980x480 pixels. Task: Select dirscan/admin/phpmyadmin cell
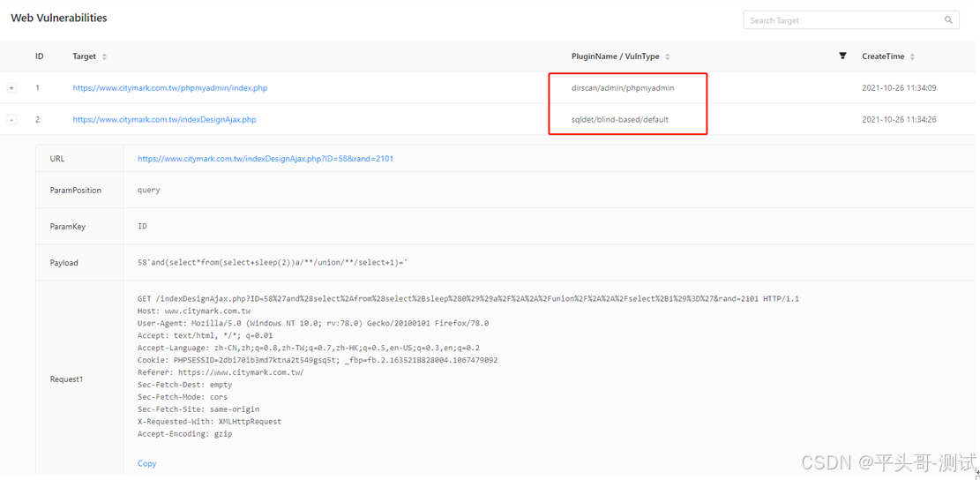(x=623, y=88)
